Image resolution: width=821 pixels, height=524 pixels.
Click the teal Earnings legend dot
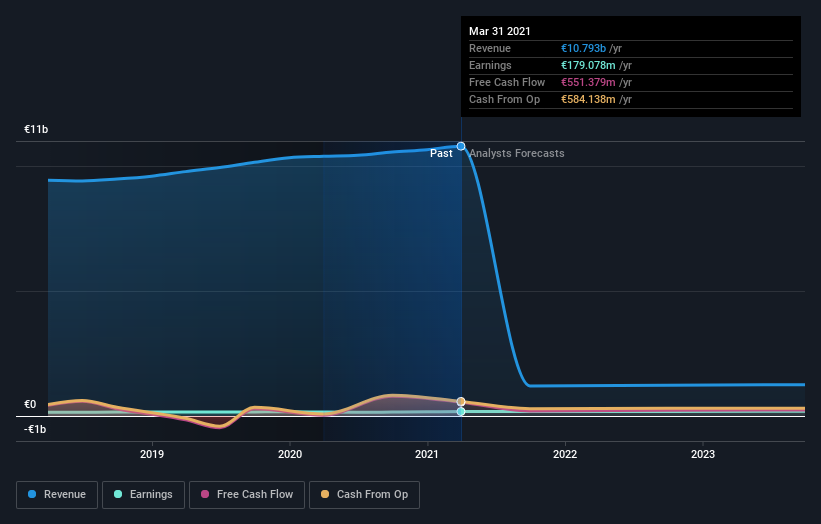tap(118, 494)
